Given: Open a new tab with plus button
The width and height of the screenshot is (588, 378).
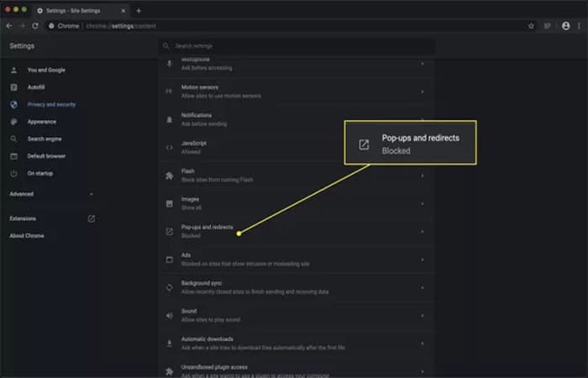Looking at the screenshot, I should [x=139, y=10].
